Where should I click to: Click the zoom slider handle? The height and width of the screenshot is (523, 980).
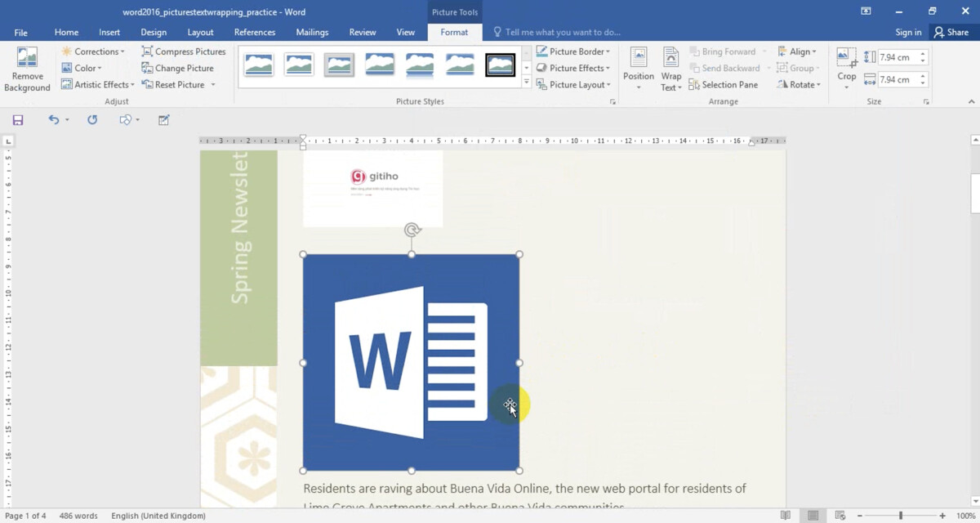click(x=901, y=516)
